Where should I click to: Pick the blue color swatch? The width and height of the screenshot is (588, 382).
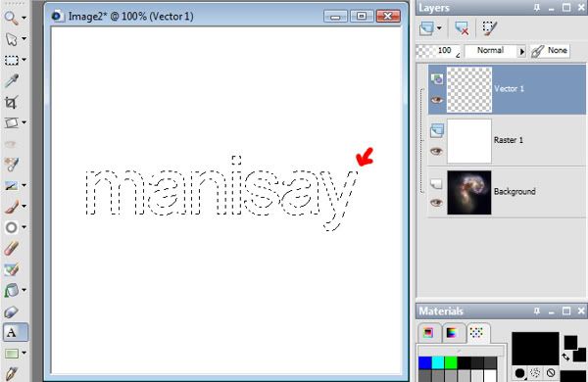(x=425, y=362)
